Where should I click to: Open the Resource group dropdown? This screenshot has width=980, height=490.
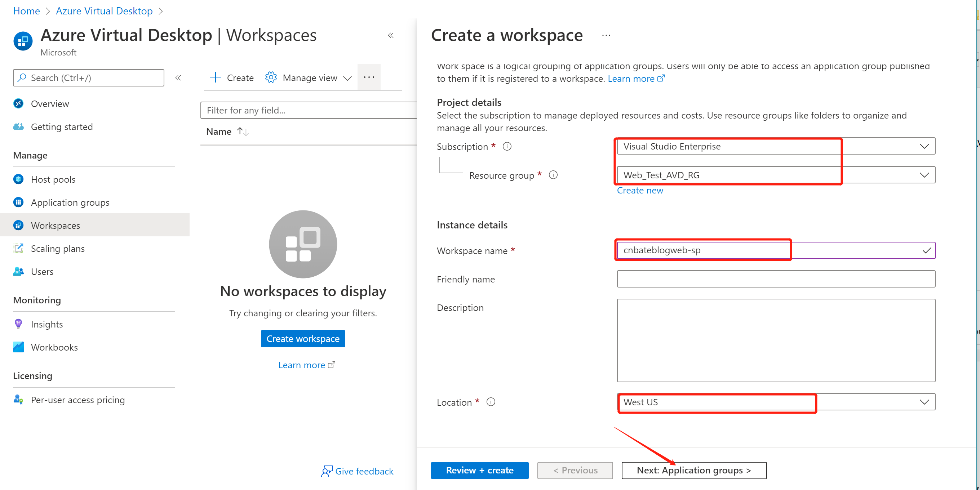tap(776, 175)
